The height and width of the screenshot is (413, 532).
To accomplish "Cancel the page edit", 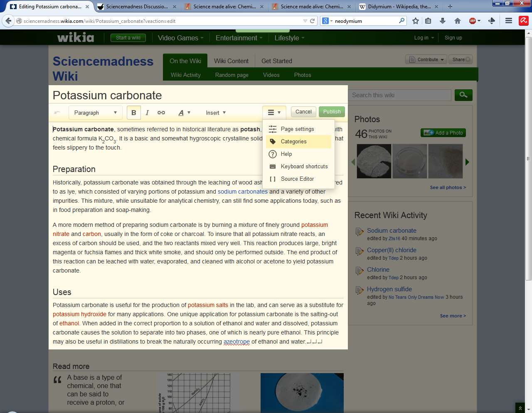I will click(x=303, y=112).
